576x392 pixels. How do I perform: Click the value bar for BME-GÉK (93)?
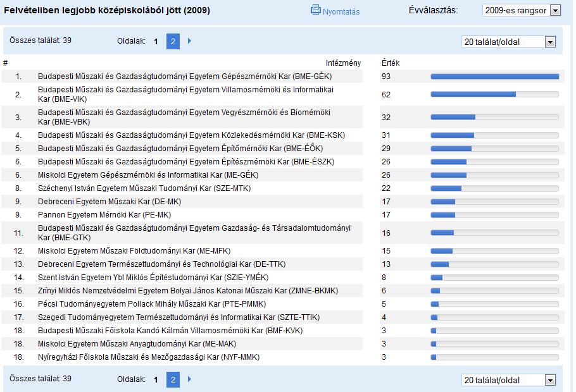(x=495, y=77)
